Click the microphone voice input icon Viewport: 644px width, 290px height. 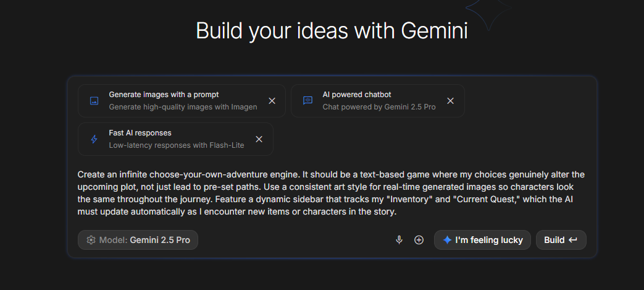coord(399,240)
